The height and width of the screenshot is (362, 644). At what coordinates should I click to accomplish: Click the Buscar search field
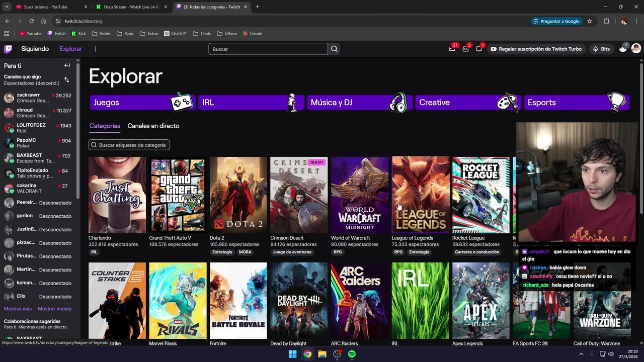(x=268, y=49)
